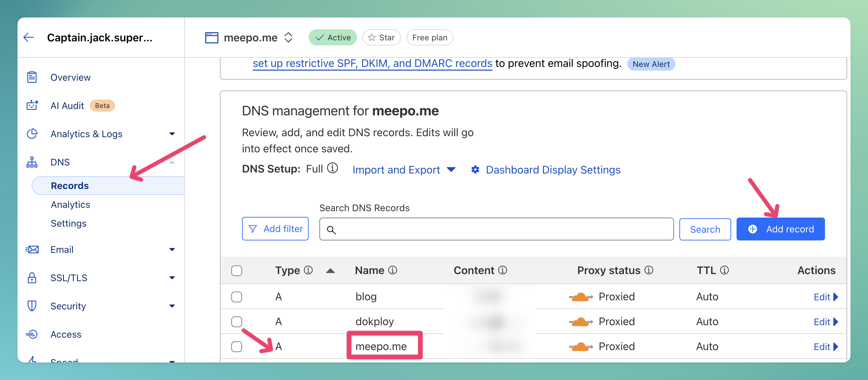Sort by Type using the triangle arrow
The width and height of the screenshot is (868, 380).
tap(330, 271)
